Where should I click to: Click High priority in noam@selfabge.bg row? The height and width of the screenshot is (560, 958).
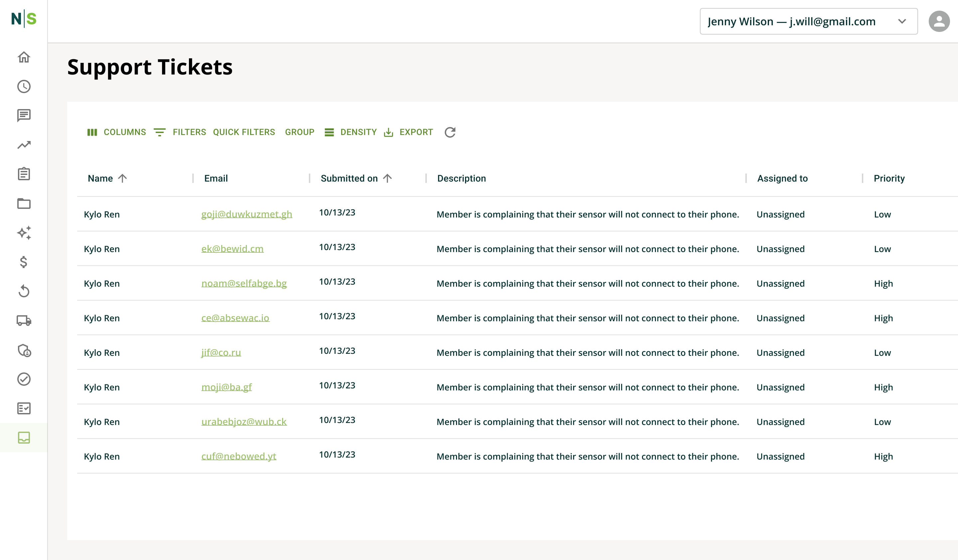click(x=883, y=283)
